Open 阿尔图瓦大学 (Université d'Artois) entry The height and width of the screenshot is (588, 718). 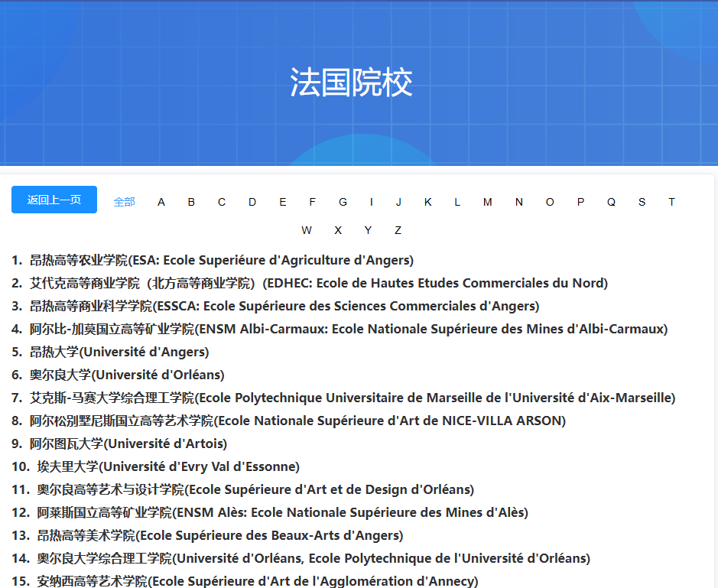(x=128, y=443)
